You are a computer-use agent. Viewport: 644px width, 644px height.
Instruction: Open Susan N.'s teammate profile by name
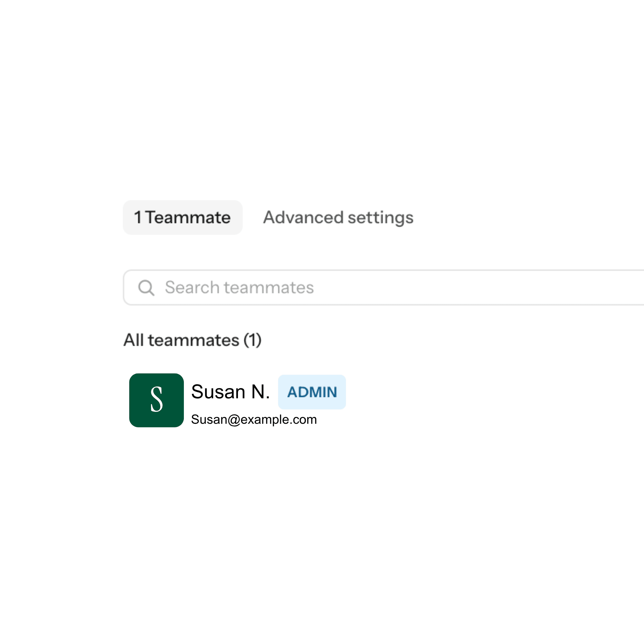(x=230, y=391)
